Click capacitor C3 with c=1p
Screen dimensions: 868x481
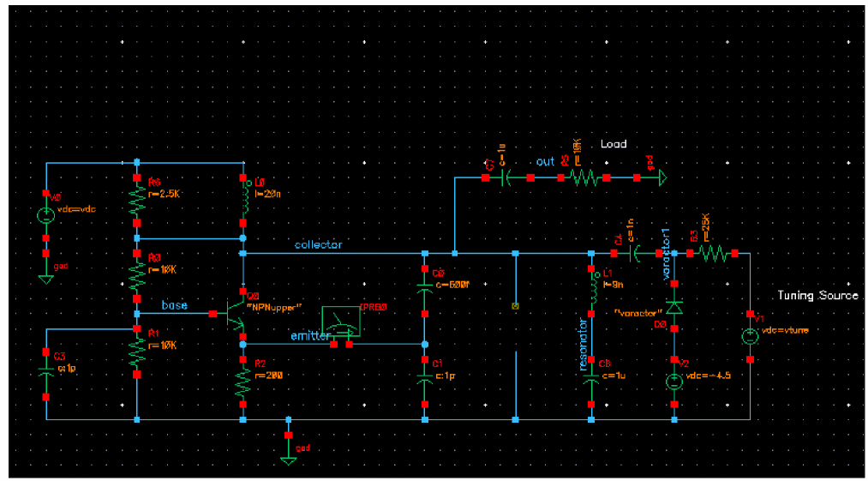[46, 375]
